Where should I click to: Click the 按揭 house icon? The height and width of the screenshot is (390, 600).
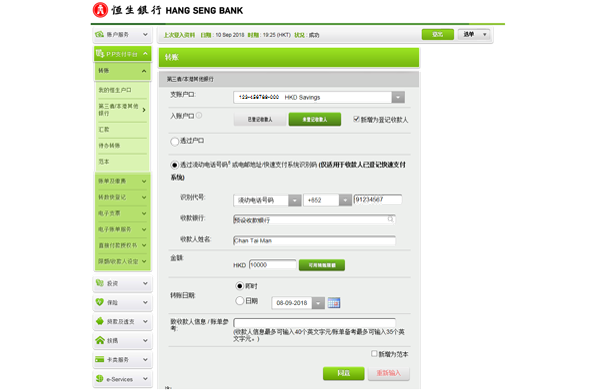(99, 340)
